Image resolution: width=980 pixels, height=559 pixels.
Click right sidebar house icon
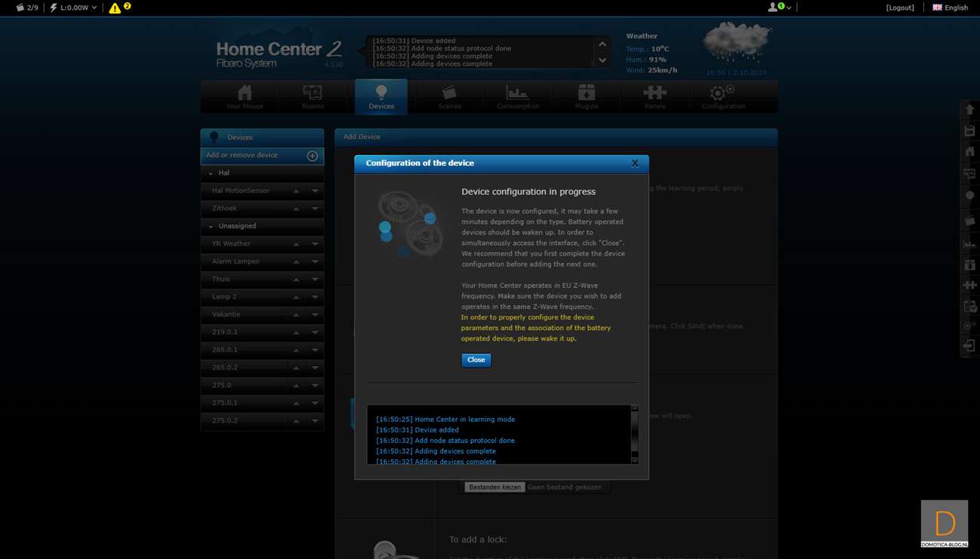(x=970, y=151)
